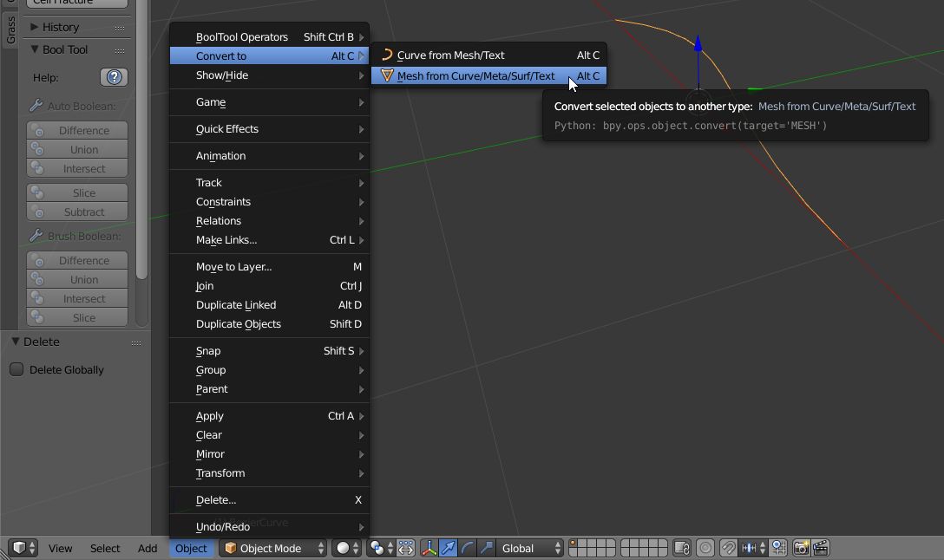Open the Apply submenu
This screenshot has width=944, height=560.
(x=269, y=415)
